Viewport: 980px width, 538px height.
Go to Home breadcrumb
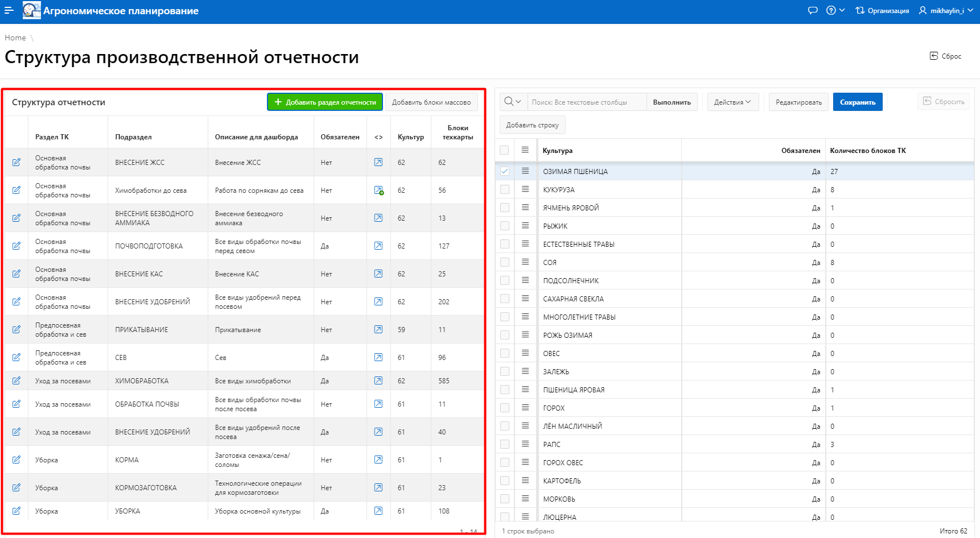[15, 38]
